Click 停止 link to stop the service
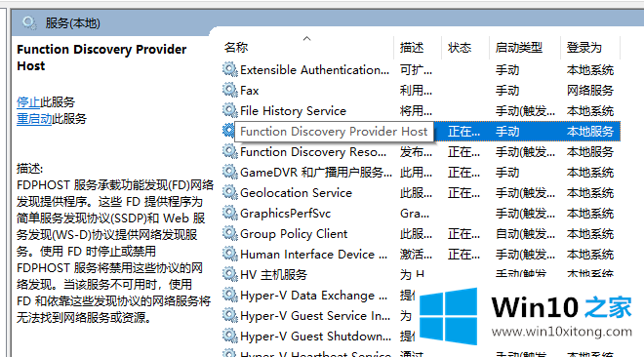 pos(28,101)
